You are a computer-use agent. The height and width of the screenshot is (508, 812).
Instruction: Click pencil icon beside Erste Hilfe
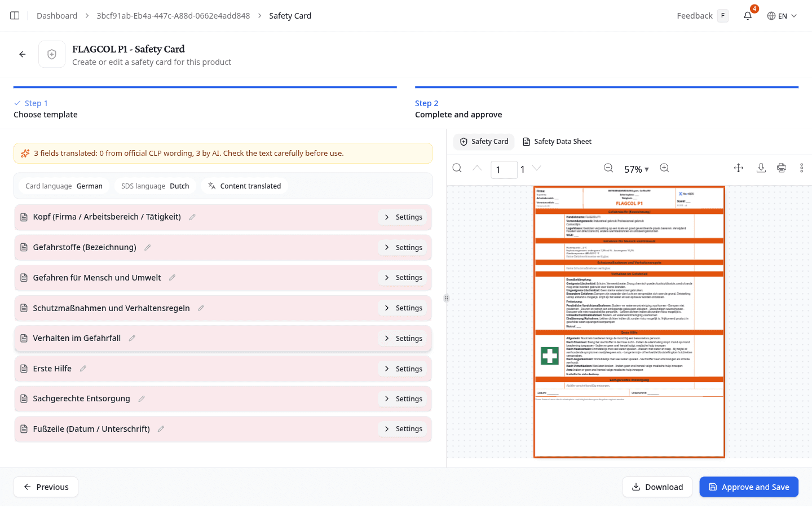pos(83,369)
